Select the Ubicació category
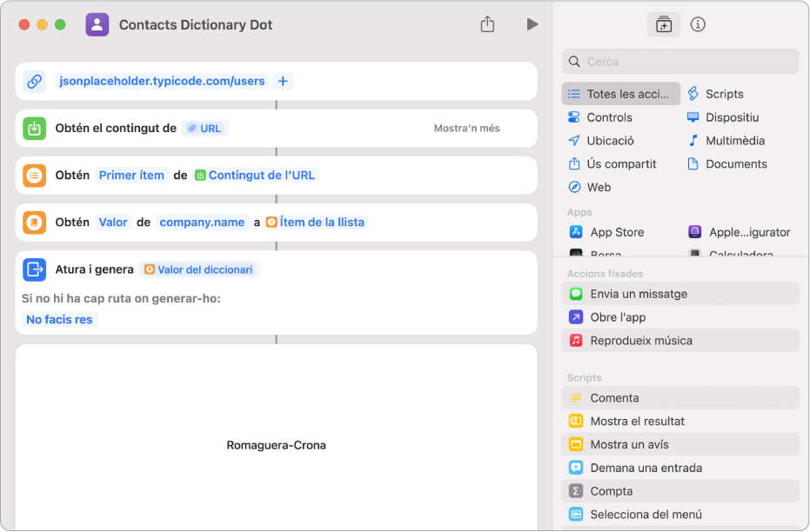This screenshot has width=810, height=532. [x=601, y=140]
